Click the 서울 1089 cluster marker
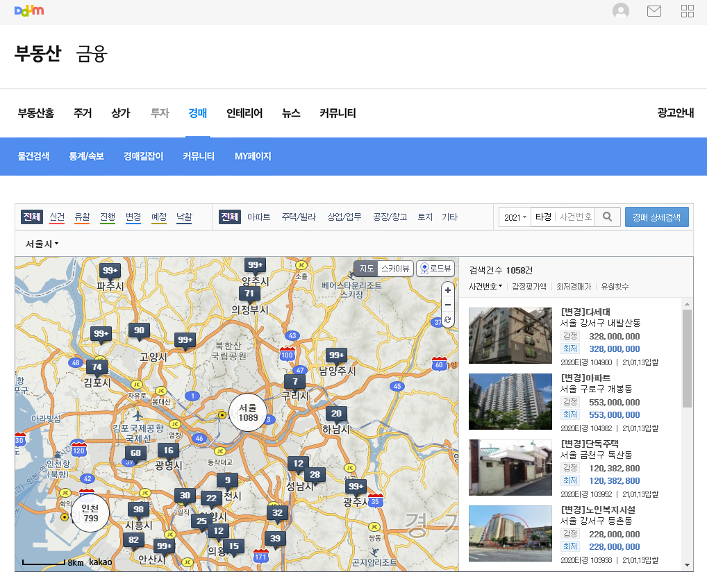The height and width of the screenshot is (588, 707). (x=247, y=412)
